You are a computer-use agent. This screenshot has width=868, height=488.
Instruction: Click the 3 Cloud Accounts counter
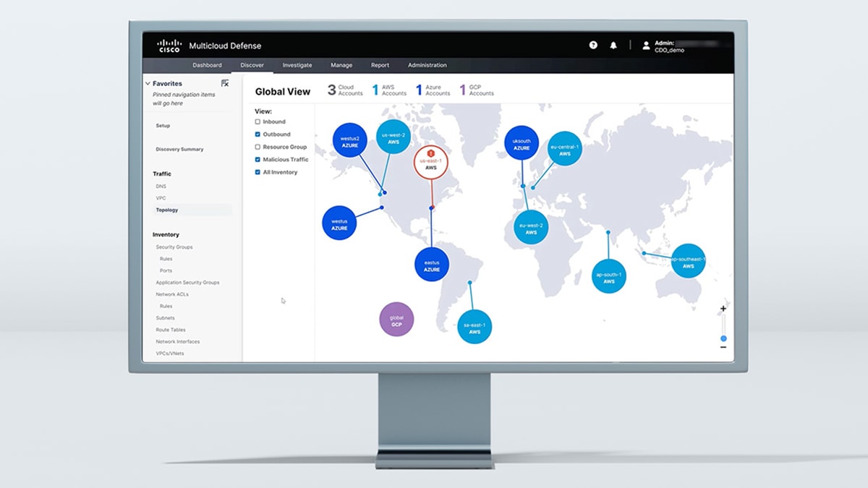pos(345,90)
